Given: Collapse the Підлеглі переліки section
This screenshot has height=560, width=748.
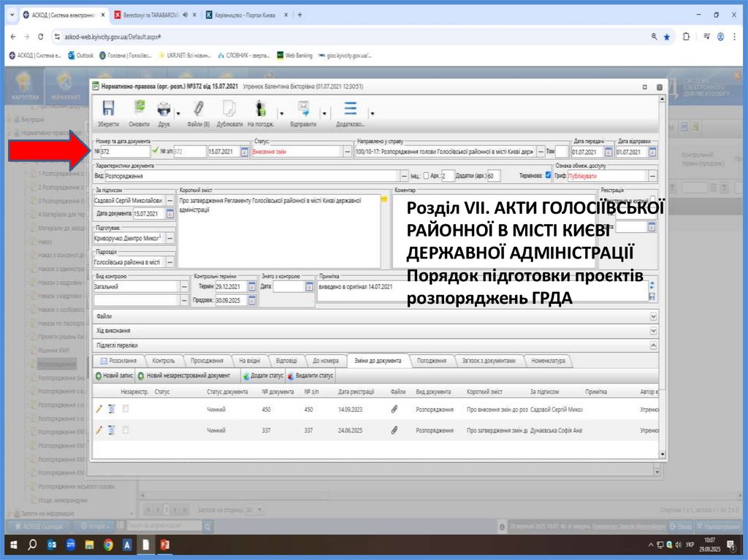Looking at the screenshot, I should [653, 345].
